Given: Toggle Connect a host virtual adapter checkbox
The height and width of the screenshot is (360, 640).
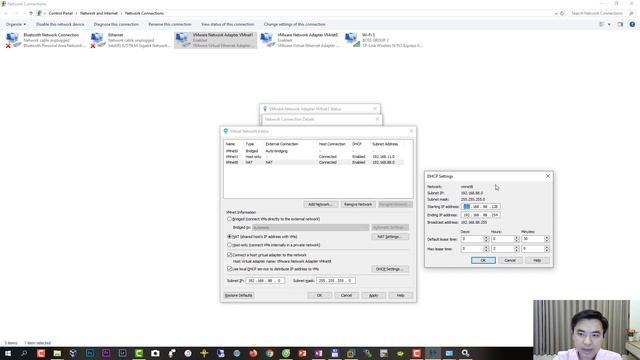Looking at the screenshot, I should point(229,255).
